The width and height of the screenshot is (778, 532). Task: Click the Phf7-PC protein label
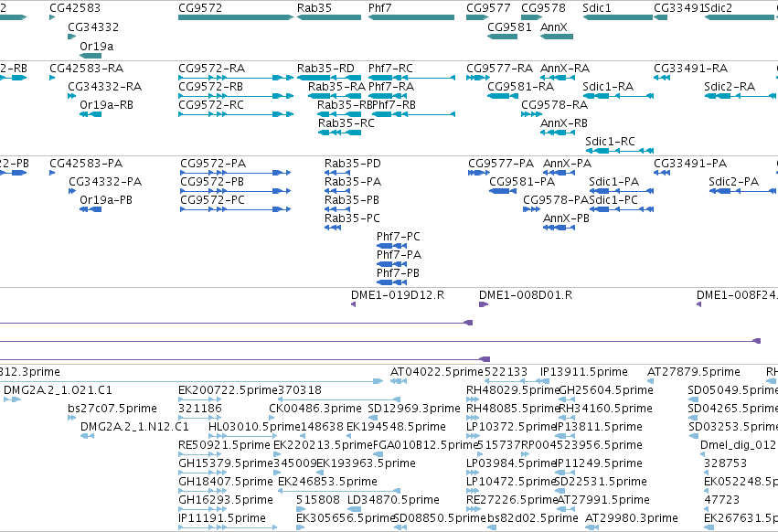click(399, 237)
